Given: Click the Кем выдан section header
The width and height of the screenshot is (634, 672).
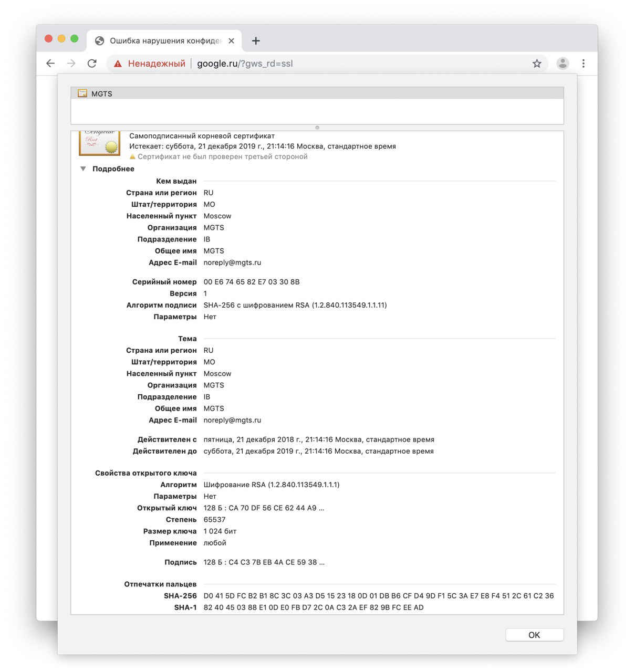Looking at the screenshot, I should (x=176, y=181).
